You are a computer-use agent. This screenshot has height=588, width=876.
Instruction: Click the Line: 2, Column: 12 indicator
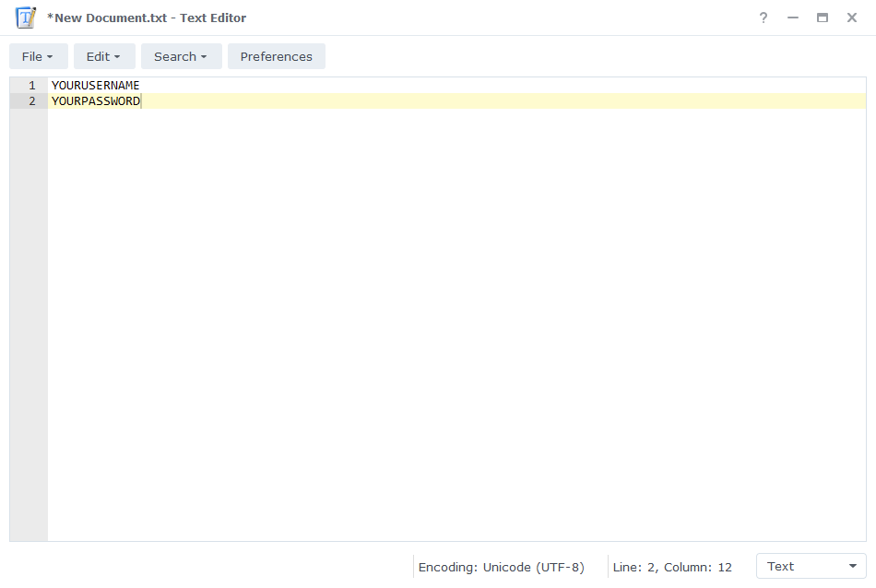point(672,568)
